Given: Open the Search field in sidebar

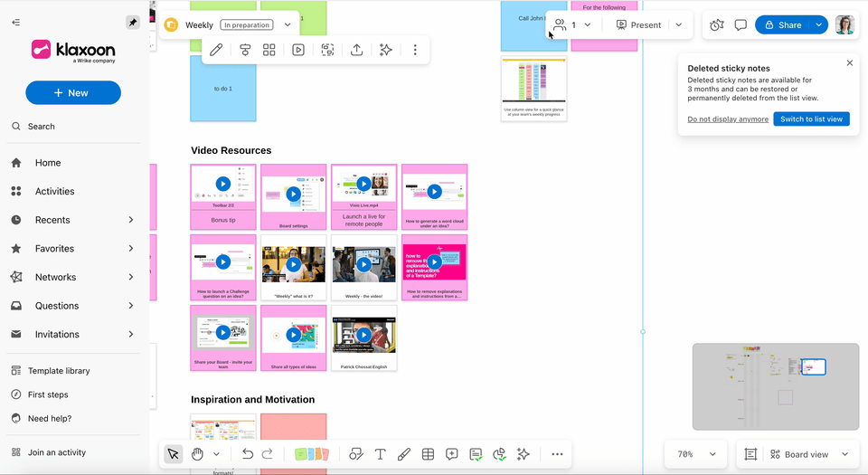Looking at the screenshot, I should click(73, 127).
